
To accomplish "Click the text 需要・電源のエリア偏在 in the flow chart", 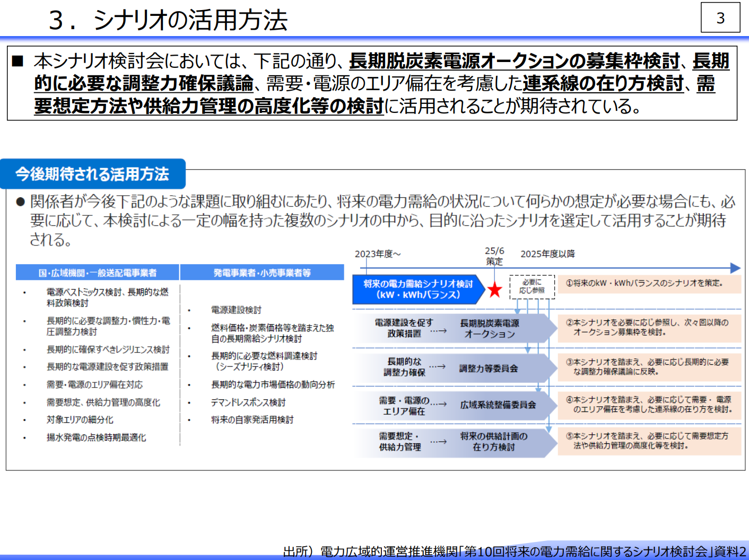I will tap(404, 406).
